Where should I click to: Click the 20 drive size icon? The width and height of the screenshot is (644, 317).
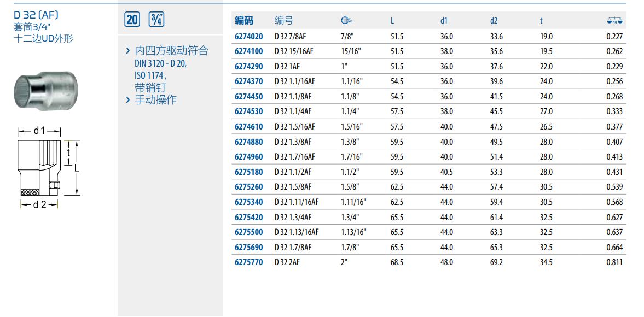[x=132, y=20]
